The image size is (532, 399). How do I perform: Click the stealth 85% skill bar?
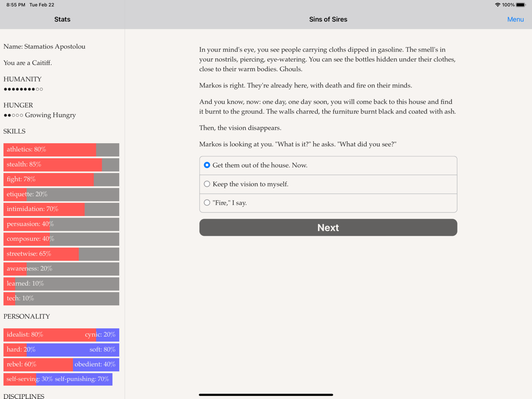pyautogui.click(x=61, y=164)
